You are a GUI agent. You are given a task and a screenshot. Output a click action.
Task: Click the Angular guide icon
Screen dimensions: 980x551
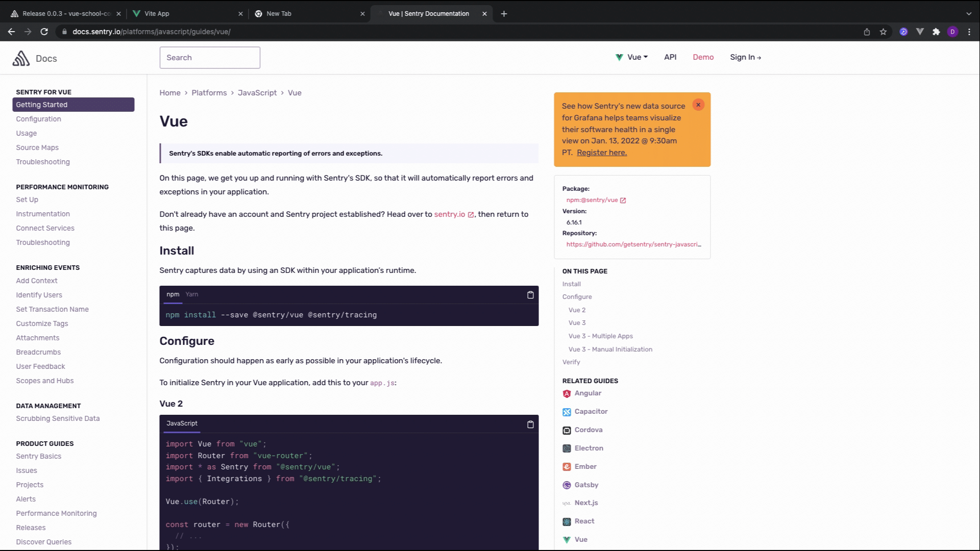click(567, 394)
